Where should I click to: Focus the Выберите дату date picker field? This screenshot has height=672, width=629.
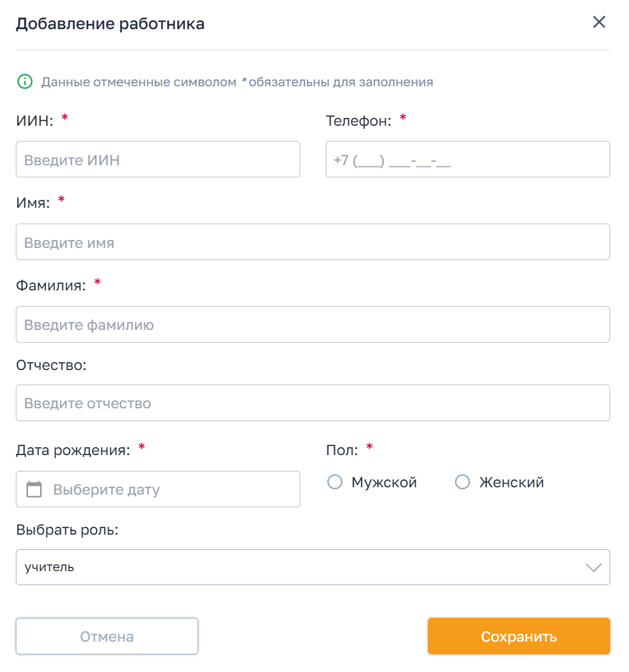170,489
